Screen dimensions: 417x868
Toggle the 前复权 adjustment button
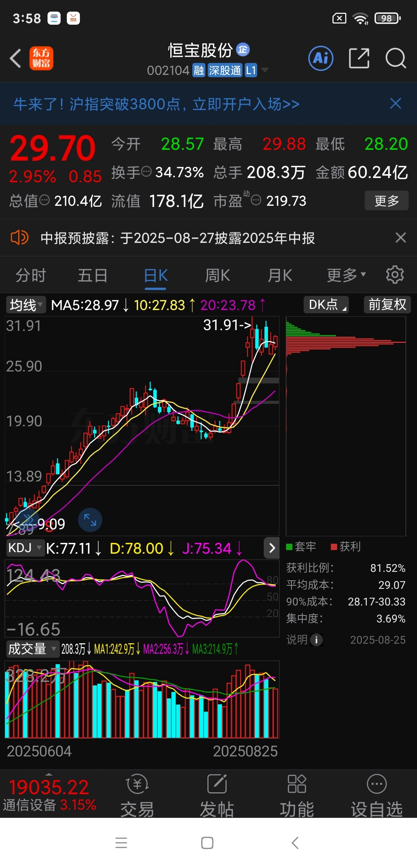(x=387, y=305)
